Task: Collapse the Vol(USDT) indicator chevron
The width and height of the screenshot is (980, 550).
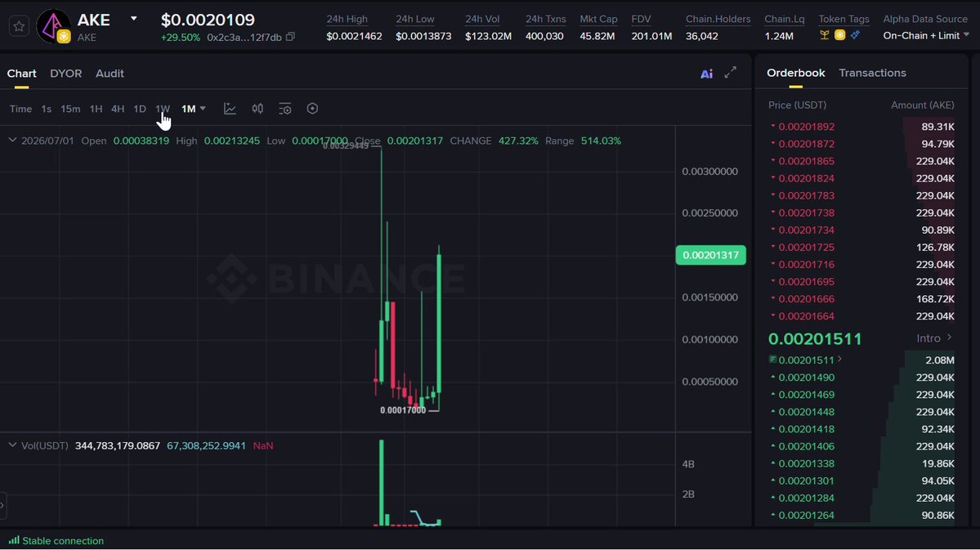Action: (12, 445)
